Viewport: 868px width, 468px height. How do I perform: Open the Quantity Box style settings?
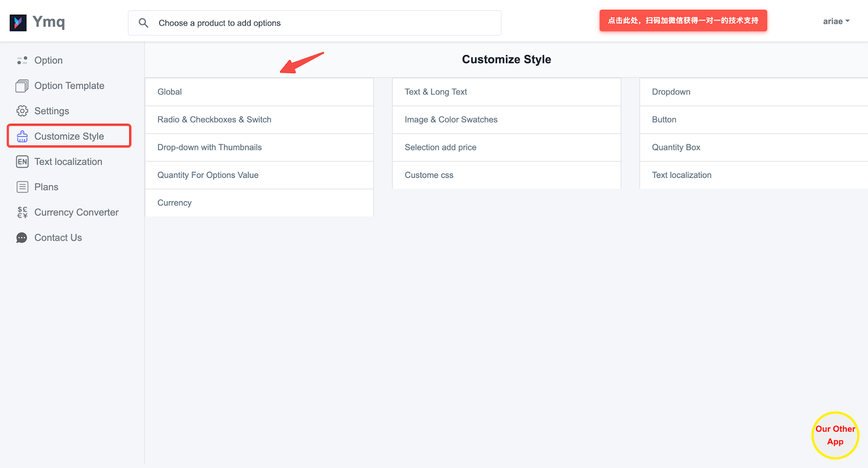pos(753,148)
